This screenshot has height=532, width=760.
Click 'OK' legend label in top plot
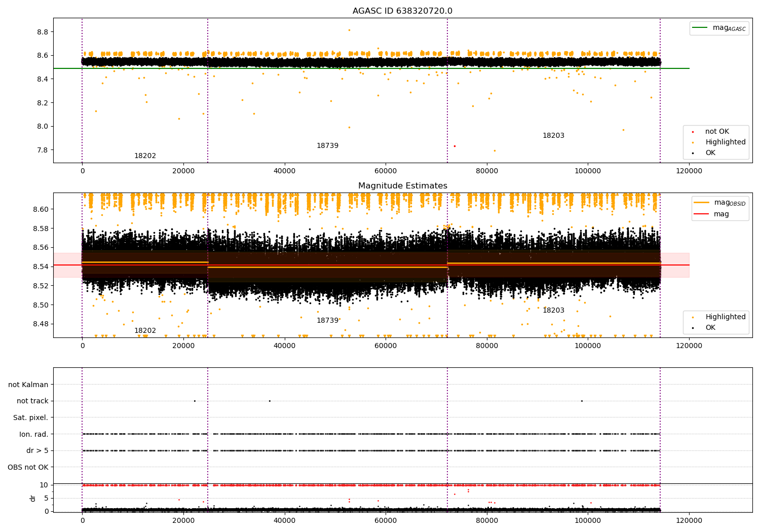point(710,153)
